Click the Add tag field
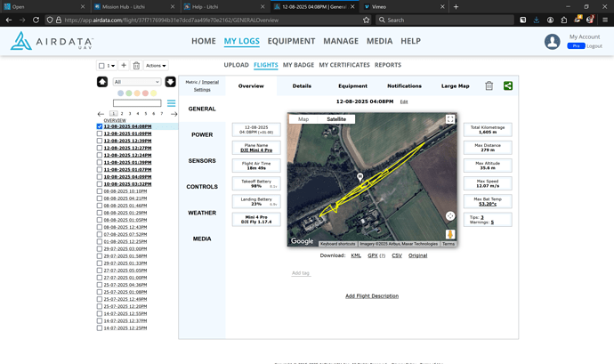The height and width of the screenshot is (364, 614). [x=301, y=273]
